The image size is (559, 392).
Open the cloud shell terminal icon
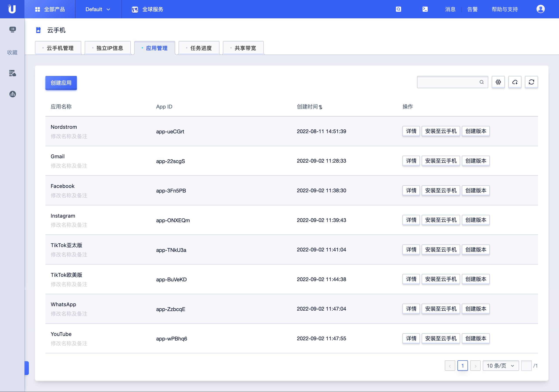[x=425, y=9]
